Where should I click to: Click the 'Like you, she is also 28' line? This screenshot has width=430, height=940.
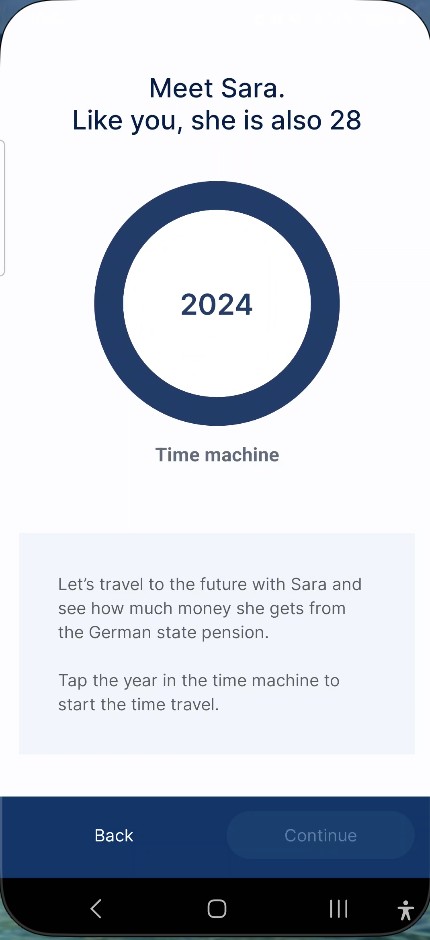(216, 120)
